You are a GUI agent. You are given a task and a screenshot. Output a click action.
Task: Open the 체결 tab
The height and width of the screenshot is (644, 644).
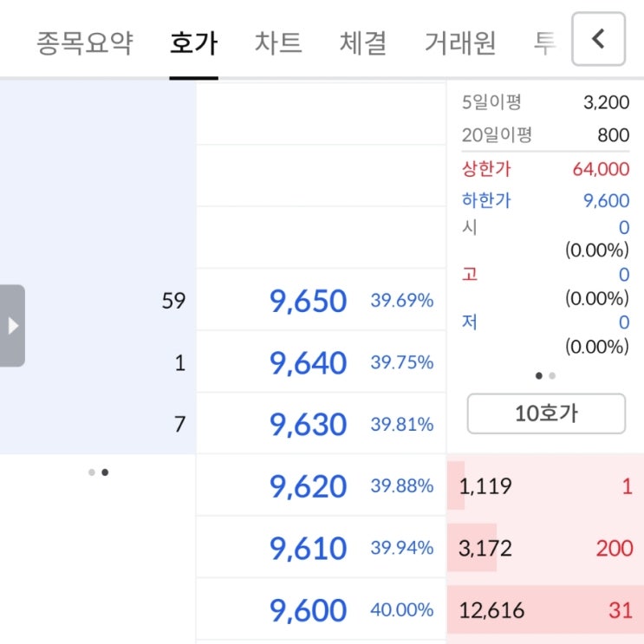pyautogui.click(x=362, y=42)
